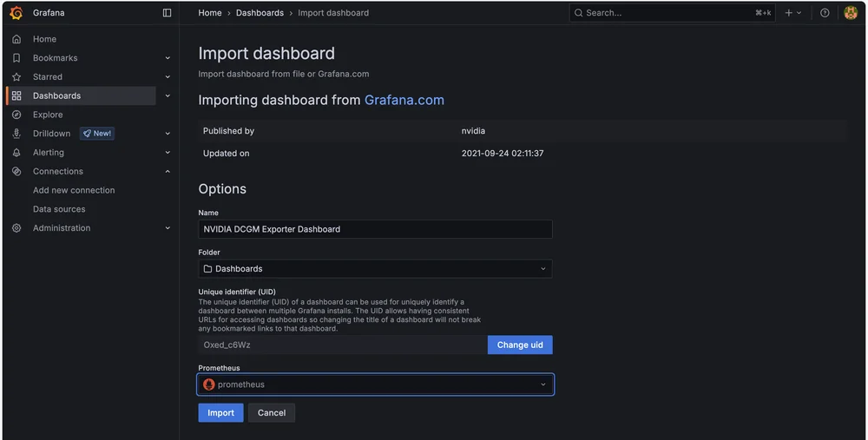The width and height of the screenshot is (868, 440).
Task: Expand the Bookmarks section chevron
Action: (x=168, y=58)
